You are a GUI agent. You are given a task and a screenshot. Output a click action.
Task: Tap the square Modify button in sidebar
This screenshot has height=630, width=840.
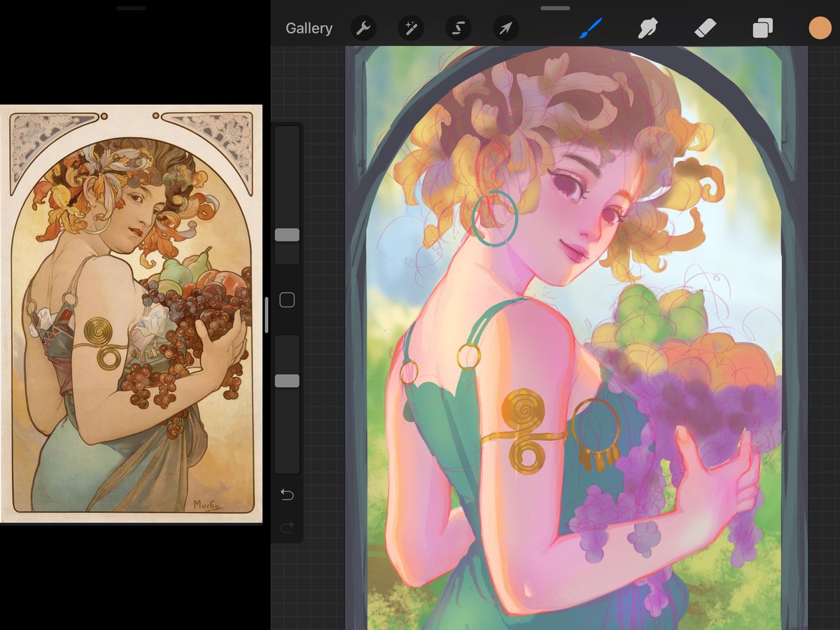(287, 300)
